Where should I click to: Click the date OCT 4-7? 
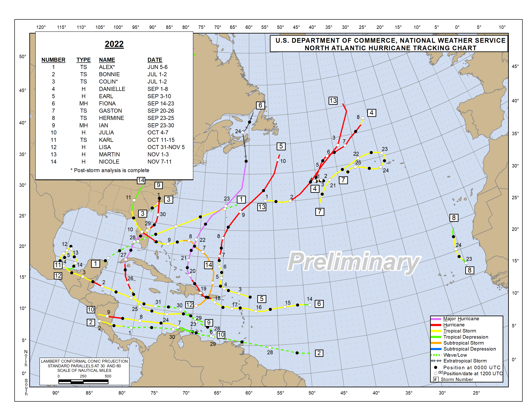pyautogui.click(x=158, y=133)
